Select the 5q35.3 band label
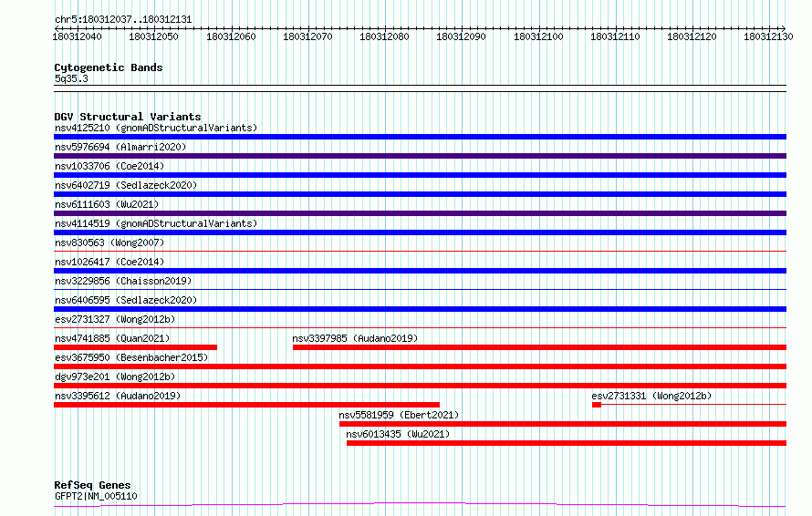The image size is (812, 516). coord(71,78)
